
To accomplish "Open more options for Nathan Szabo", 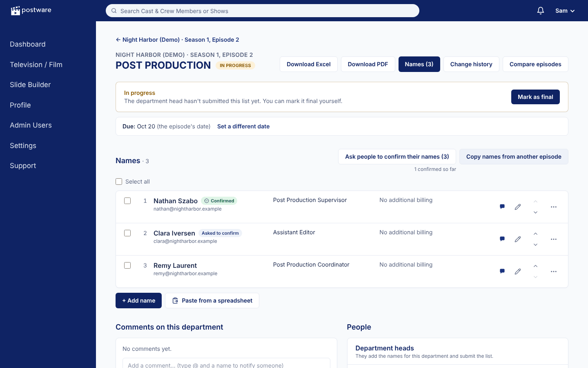I will point(554,207).
